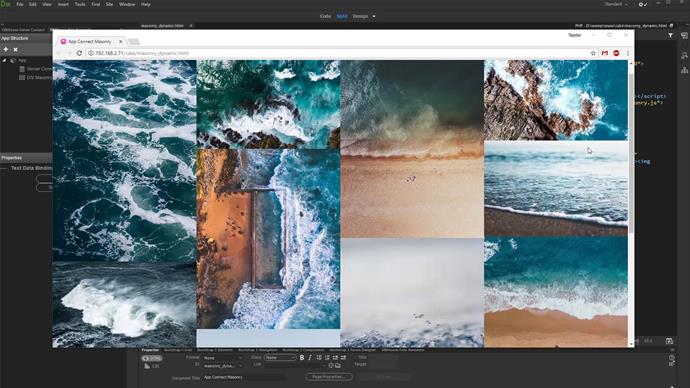This screenshot has height=388, width=690.
Task: Click the browse folder icon beside Link
Action: point(338,366)
